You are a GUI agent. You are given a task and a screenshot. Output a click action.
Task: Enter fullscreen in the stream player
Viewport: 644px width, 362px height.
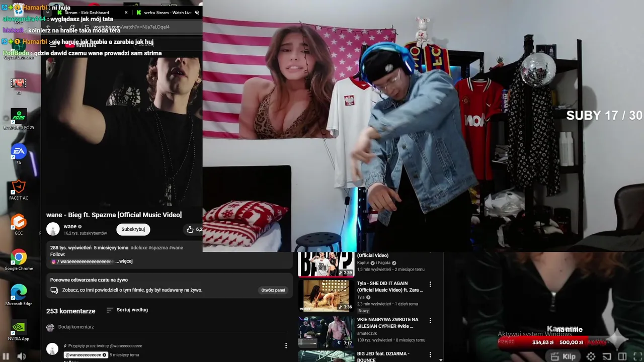[x=637, y=356]
